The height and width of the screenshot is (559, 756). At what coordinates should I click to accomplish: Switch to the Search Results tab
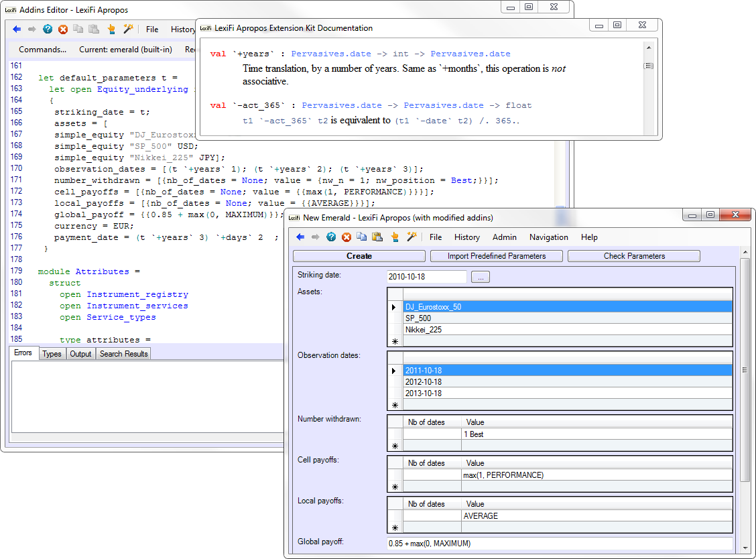(x=123, y=354)
